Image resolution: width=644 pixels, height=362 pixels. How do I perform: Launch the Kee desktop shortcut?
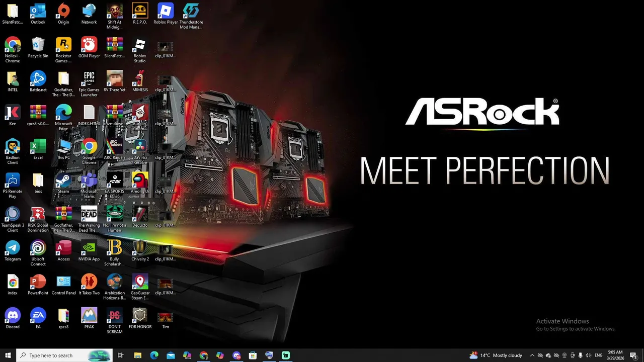pos(13,115)
